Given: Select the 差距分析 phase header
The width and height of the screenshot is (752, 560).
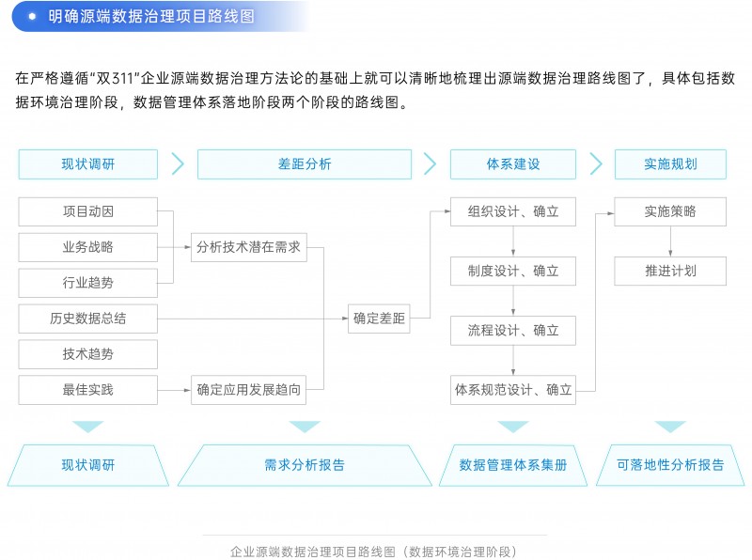Looking at the screenshot, I should point(305,163).
